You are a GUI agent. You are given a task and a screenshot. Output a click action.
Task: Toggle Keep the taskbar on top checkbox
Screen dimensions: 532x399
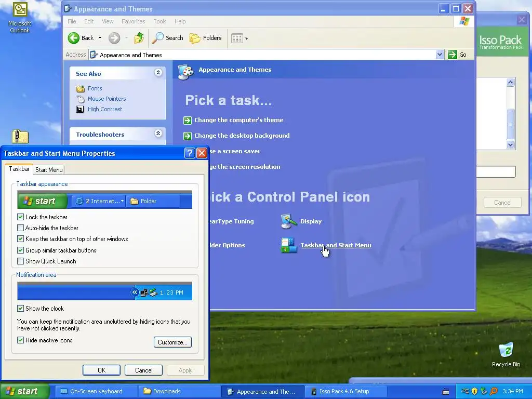(20, 239)
